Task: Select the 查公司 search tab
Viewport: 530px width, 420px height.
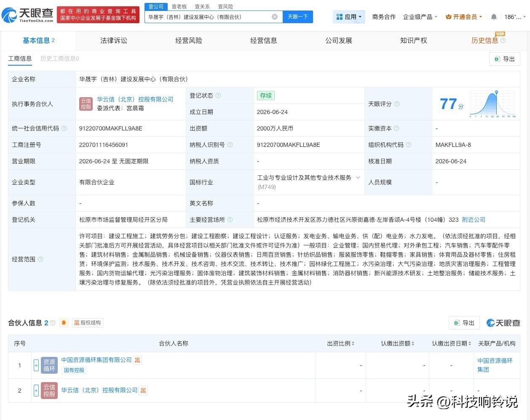Action: [x=156, y=7]
